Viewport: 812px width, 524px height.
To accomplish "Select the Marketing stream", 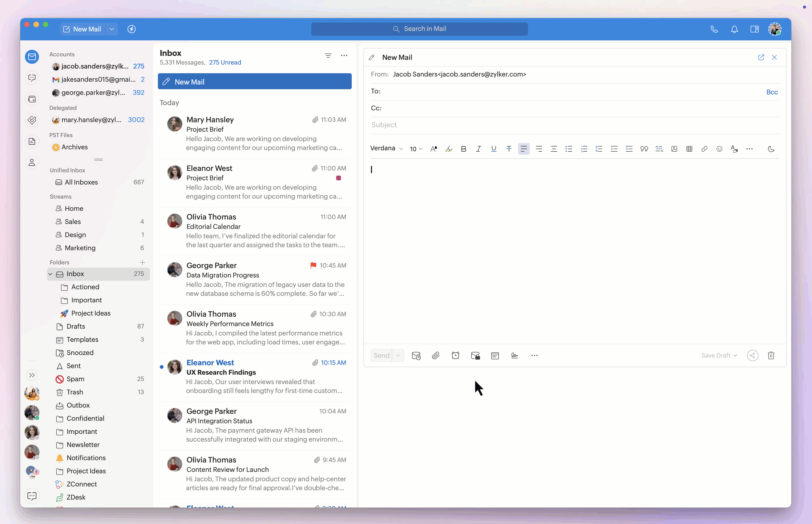I will [80, 248].
